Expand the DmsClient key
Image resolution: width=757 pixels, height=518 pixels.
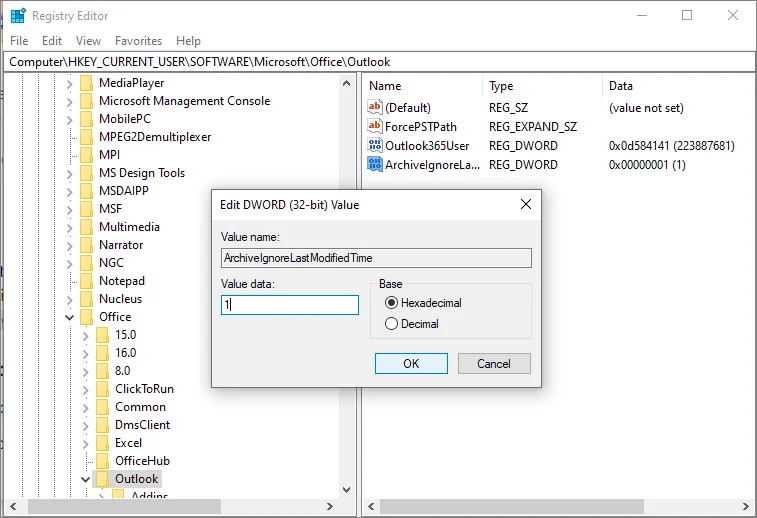point(85,425)
